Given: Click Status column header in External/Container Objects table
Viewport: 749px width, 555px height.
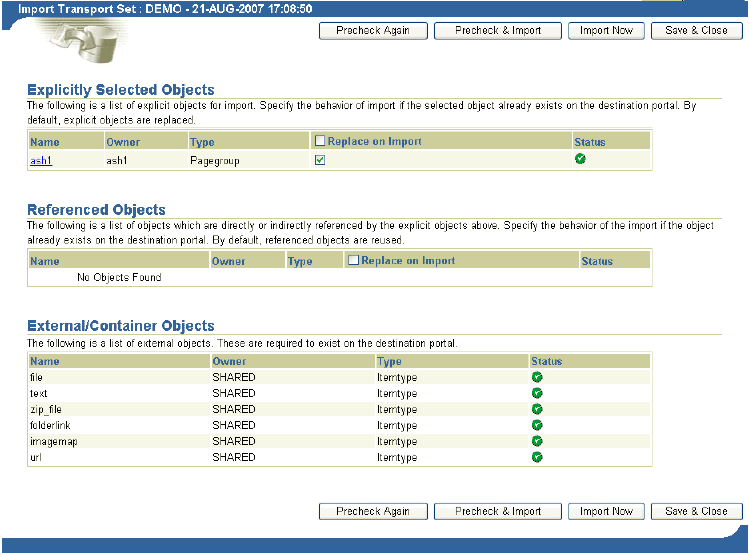Looking at the screenshot, I should [x=547, y=361].
